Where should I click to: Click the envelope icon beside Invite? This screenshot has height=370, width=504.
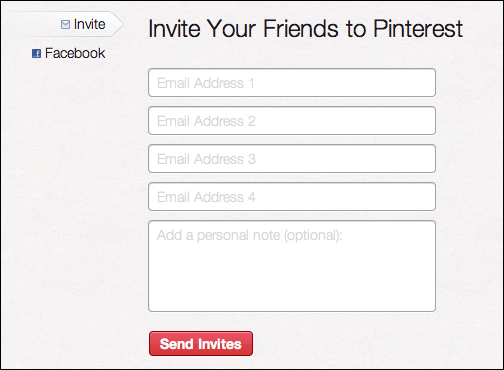pos(65,24)
